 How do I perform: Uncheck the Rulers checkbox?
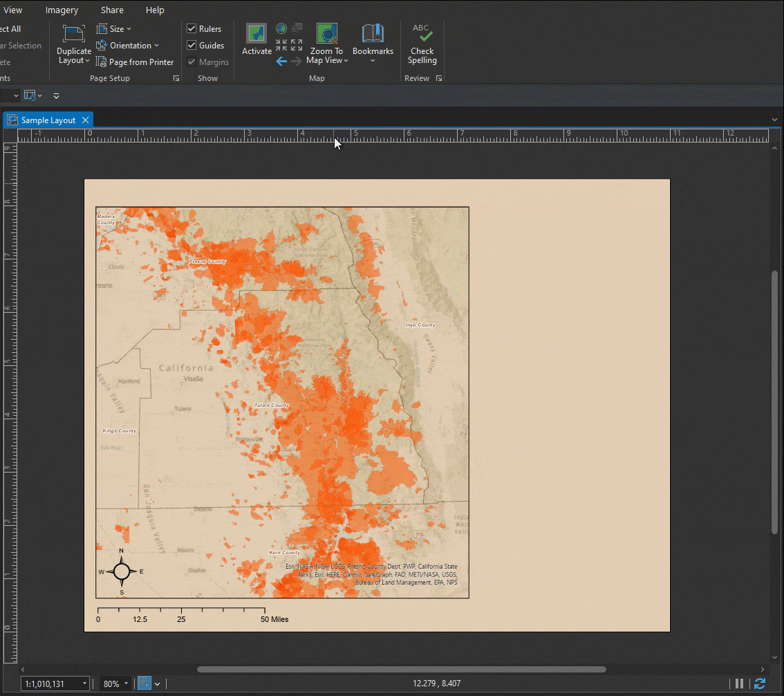click(192, 29)
